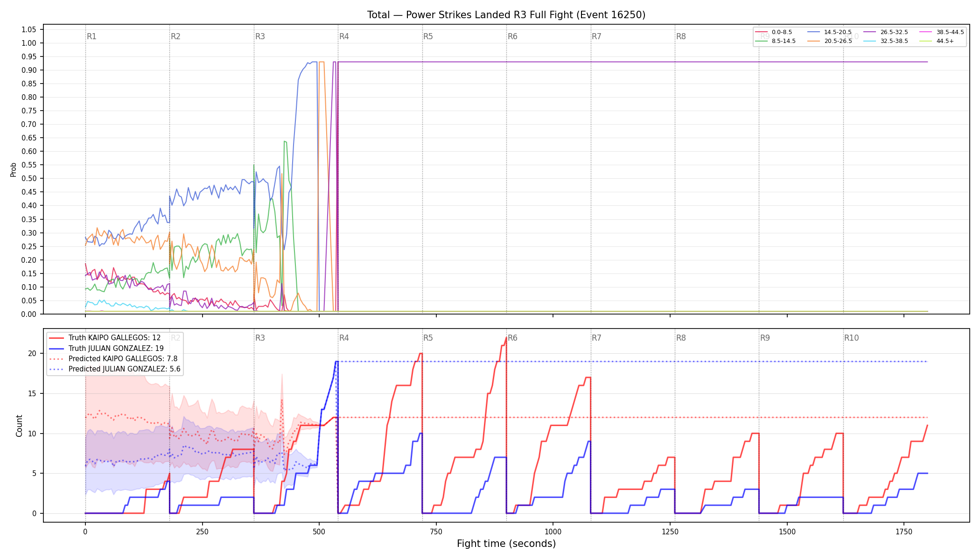
Task: Select legend entry 'Truth JULIAN GONZALEZ: 19'
Action: click(116, 348)
